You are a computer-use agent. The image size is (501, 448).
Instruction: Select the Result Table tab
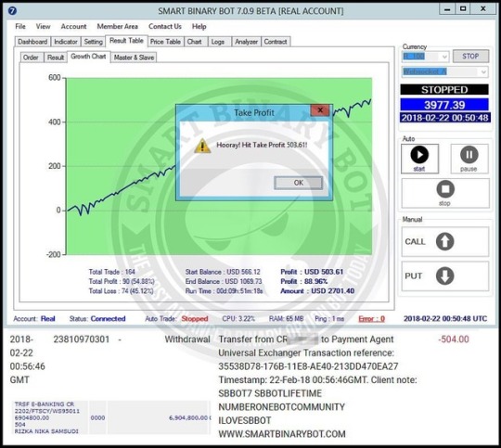(126, 41)
